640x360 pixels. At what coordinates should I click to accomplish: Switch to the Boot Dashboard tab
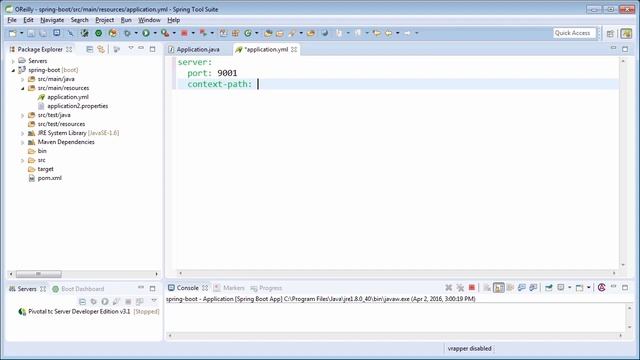78,289
